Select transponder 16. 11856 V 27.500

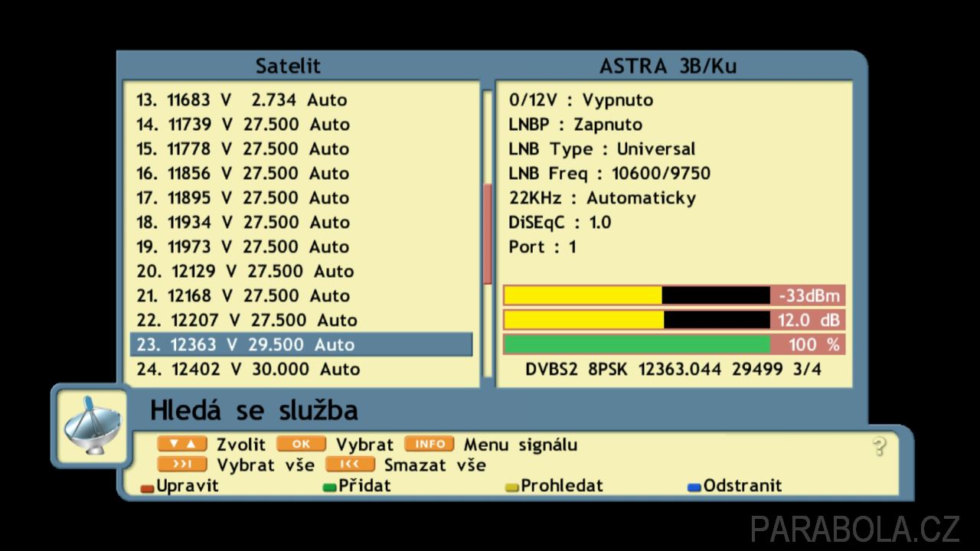[x=301, y=173]
